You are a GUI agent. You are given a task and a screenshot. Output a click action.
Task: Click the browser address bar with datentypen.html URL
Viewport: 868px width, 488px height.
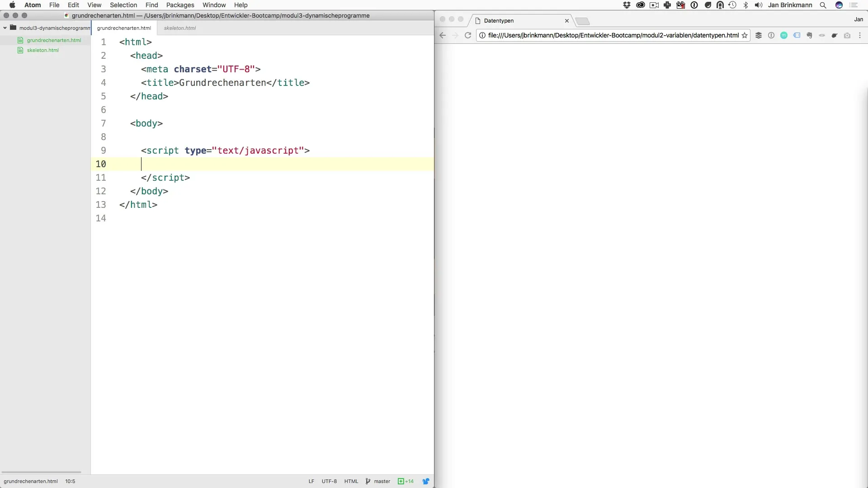point(613,35)
